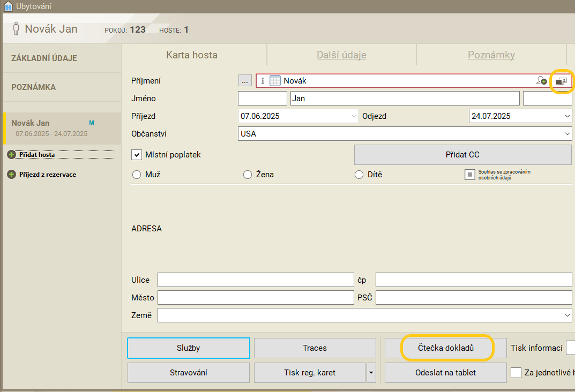Select the Dítě radio button
The width and height of the screenshot is (575, 392).
pos(359,175)
